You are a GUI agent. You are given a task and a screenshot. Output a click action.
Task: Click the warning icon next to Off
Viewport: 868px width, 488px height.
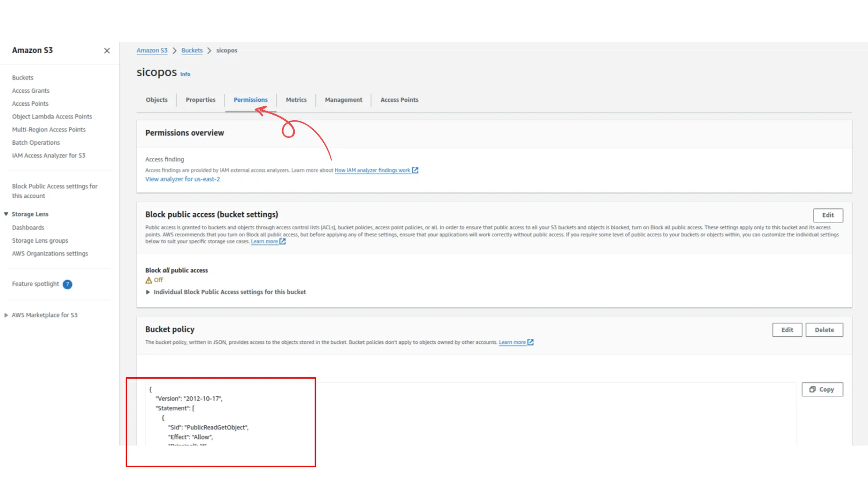[x=149, y=280]
